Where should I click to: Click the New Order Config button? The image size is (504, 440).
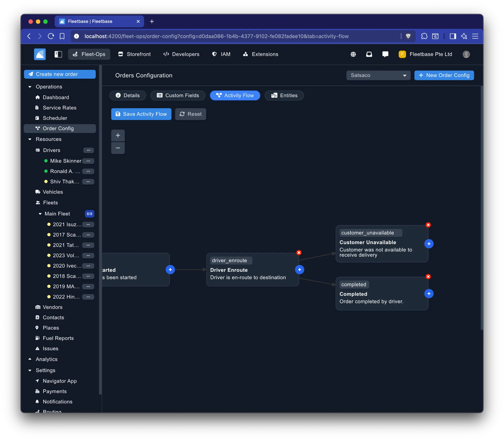point(444,75)
